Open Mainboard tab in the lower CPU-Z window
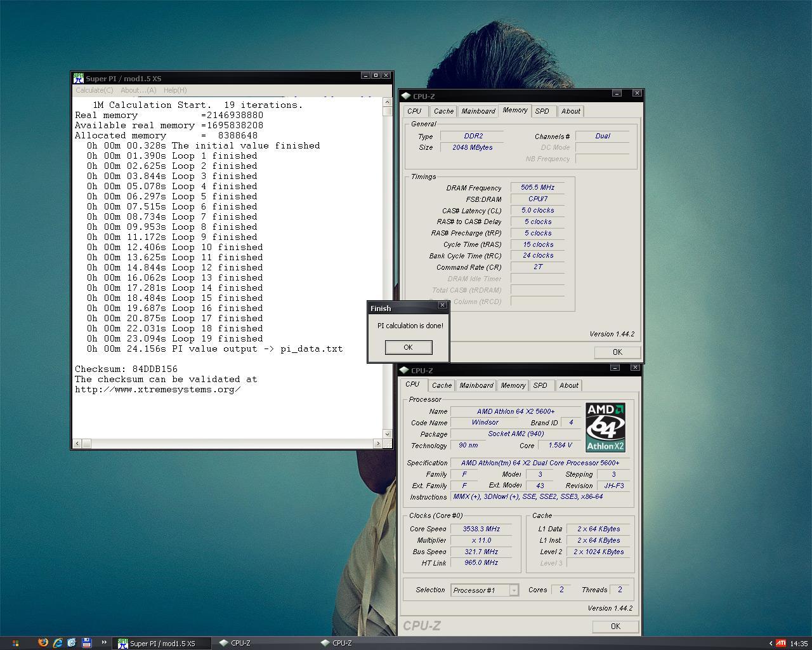 coord(476,385)
